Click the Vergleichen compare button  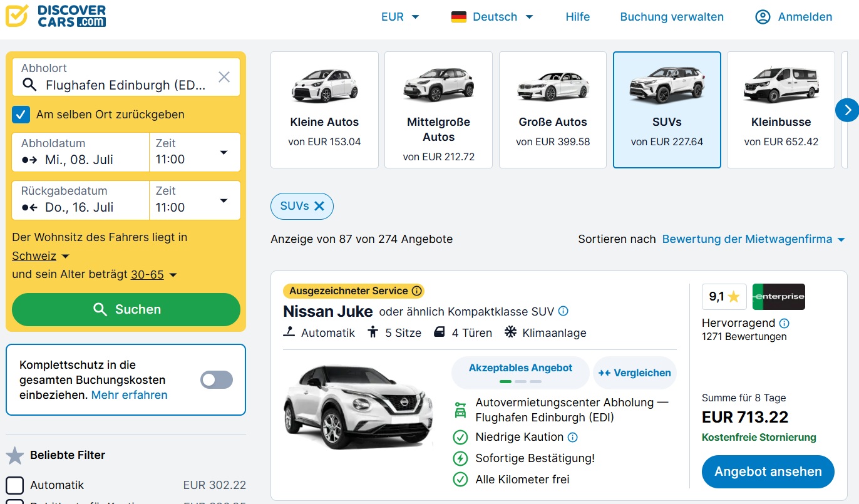635,373
